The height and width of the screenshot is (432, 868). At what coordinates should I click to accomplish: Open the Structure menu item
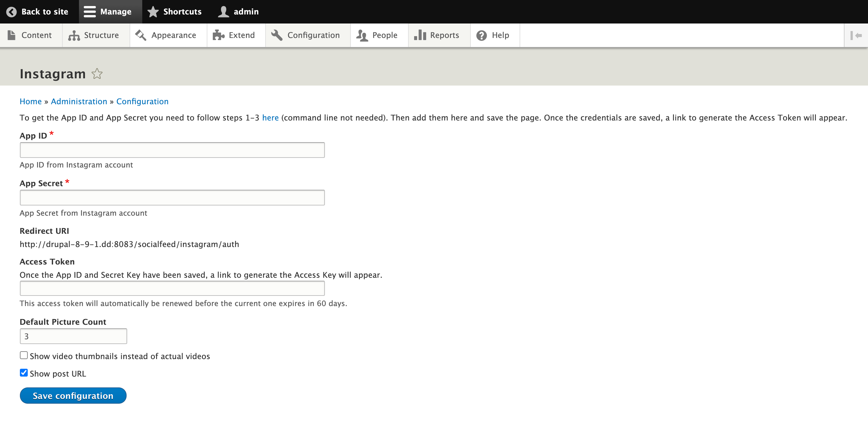[x=96, y=35]
